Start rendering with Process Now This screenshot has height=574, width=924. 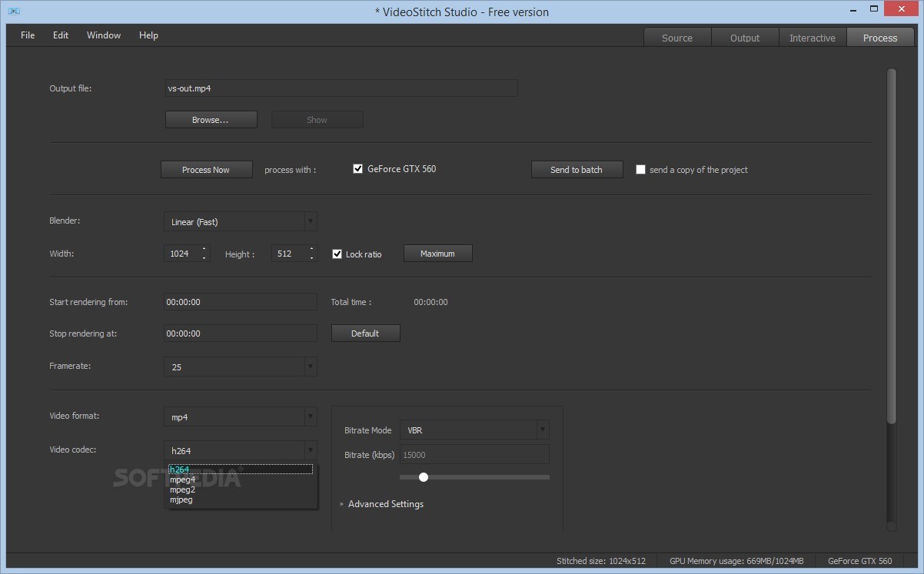point(206,170)
